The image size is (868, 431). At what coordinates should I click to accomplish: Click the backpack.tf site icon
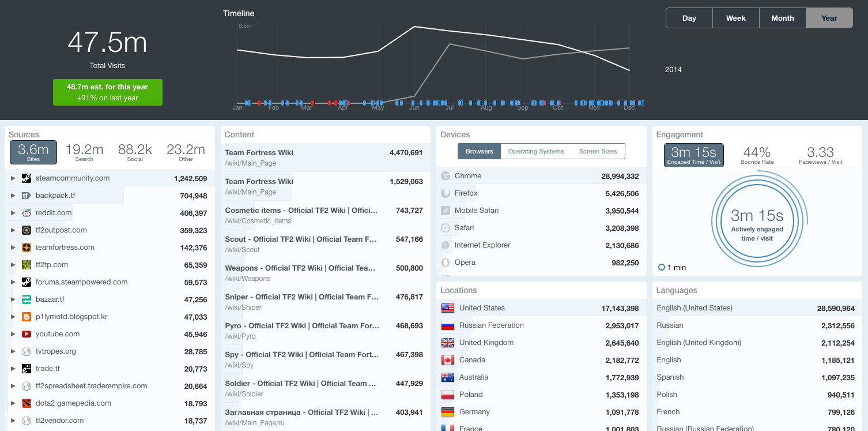(27, 196)
